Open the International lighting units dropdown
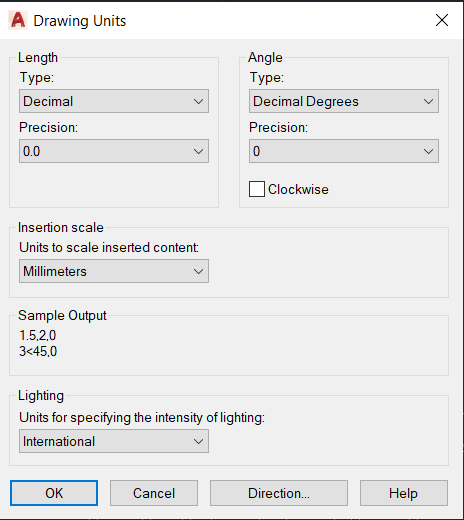This screenshot has width=464, height=520. (x=114, y=441)
